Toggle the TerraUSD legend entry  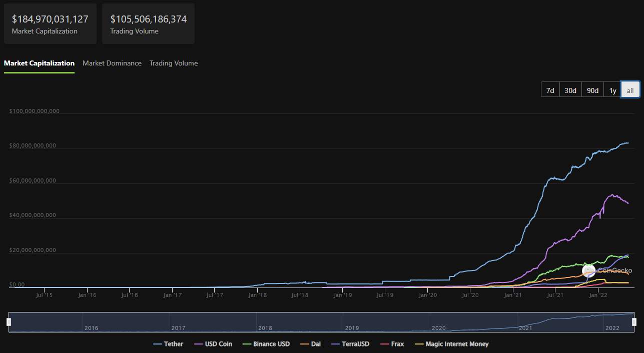pos(350,344)
